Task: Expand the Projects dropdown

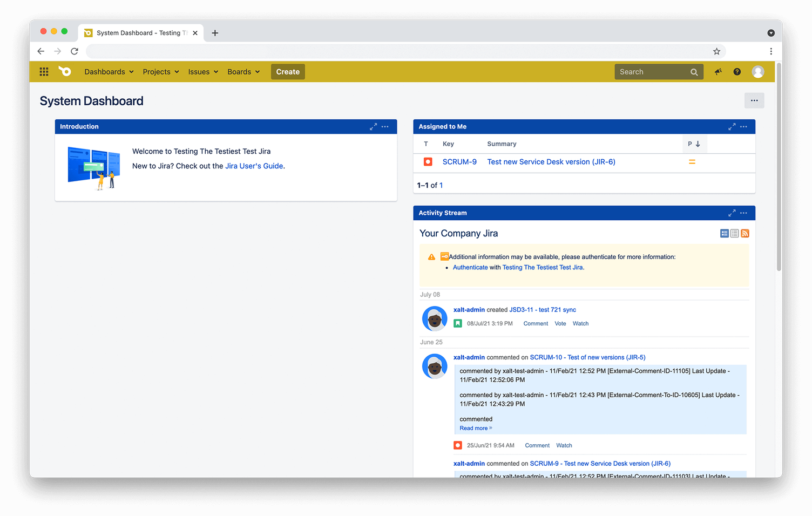Action: 161,72
